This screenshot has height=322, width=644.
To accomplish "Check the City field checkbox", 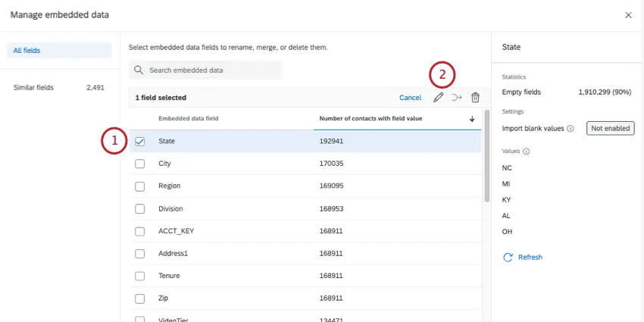I will pos(139,164).
